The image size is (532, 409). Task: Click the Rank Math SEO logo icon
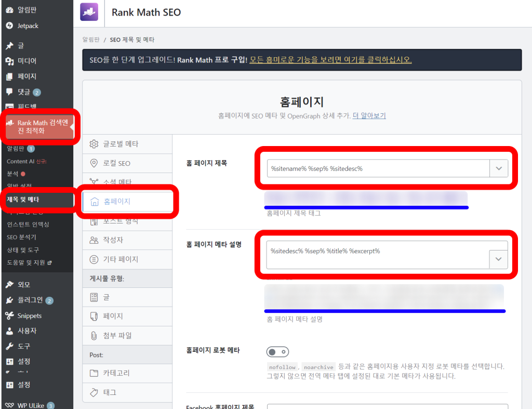[x=89, y=12]
